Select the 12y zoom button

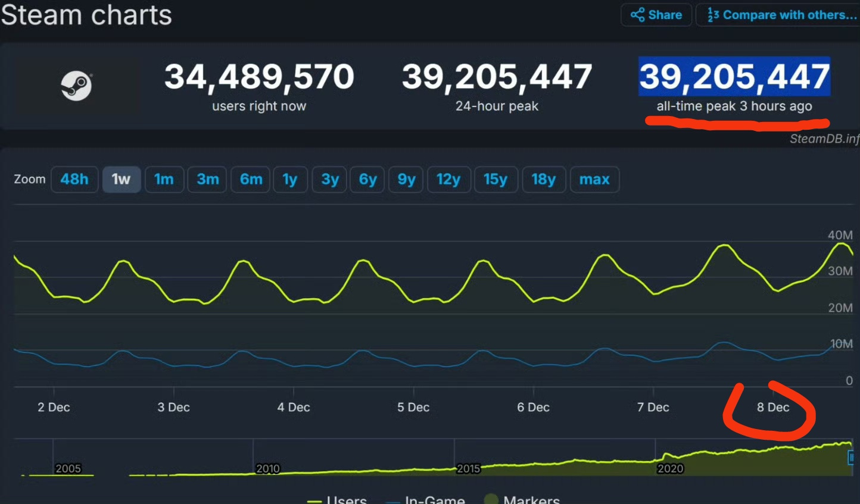tap(448, 179)
